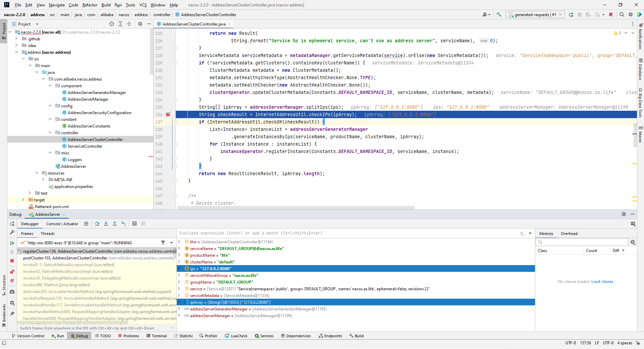Click the Load classes link
644x349 pixels.
[x=602, y=282]
